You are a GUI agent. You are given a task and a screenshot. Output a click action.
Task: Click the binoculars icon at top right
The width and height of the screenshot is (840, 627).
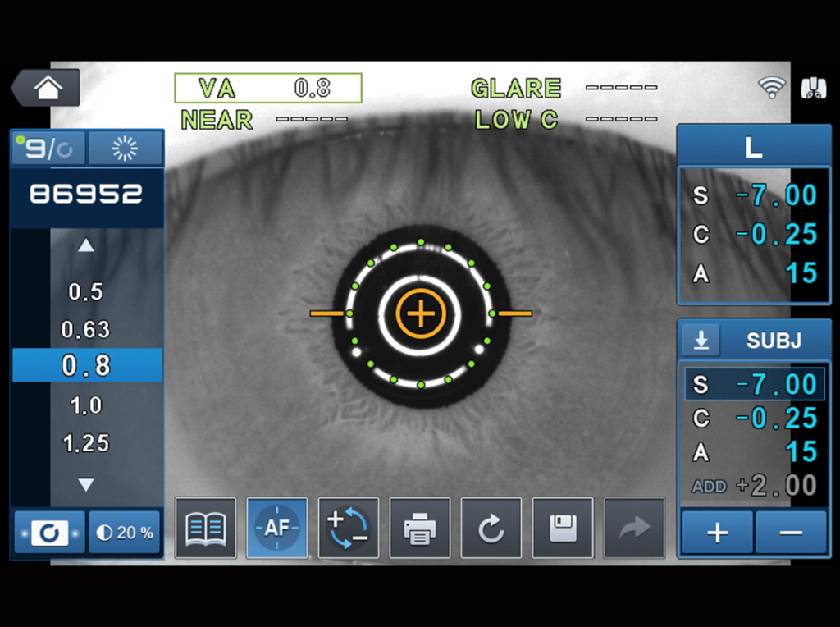813,89
